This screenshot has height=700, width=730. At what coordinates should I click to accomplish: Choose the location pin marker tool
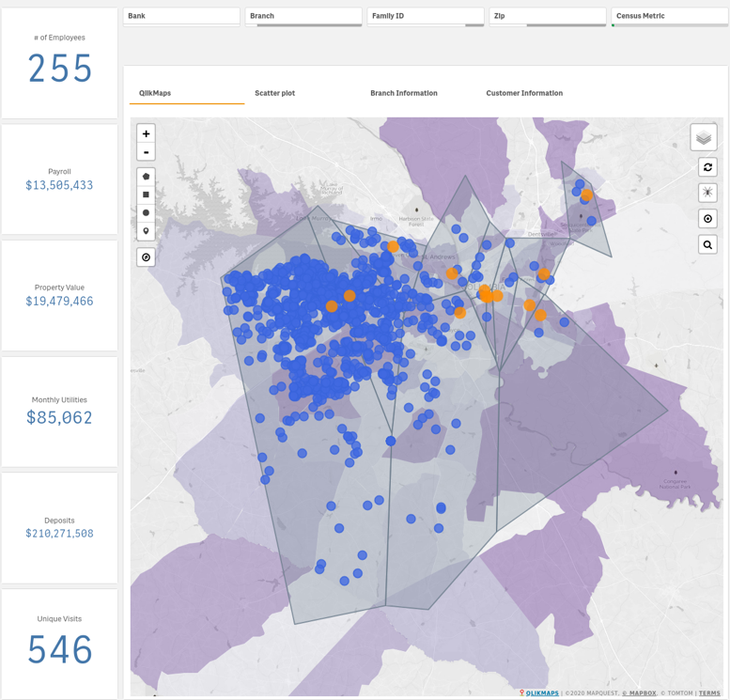pos(146,231)
